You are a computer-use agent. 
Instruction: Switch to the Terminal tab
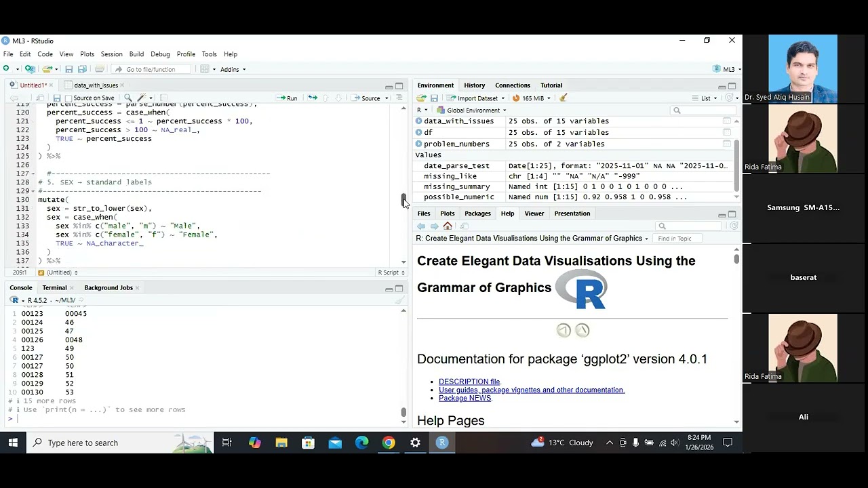point(54,288)
